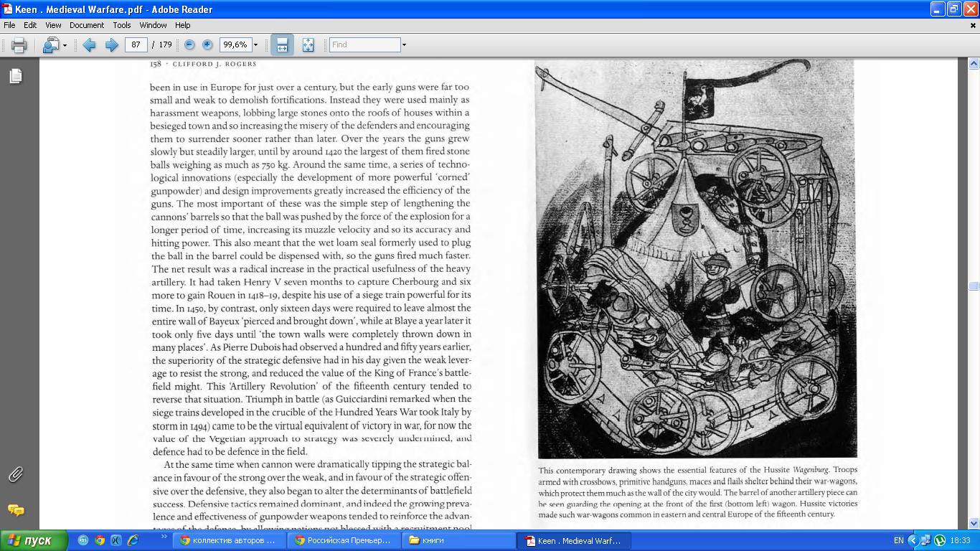Click the page number field showing 87
980x551 pixels.
(136, 44)
